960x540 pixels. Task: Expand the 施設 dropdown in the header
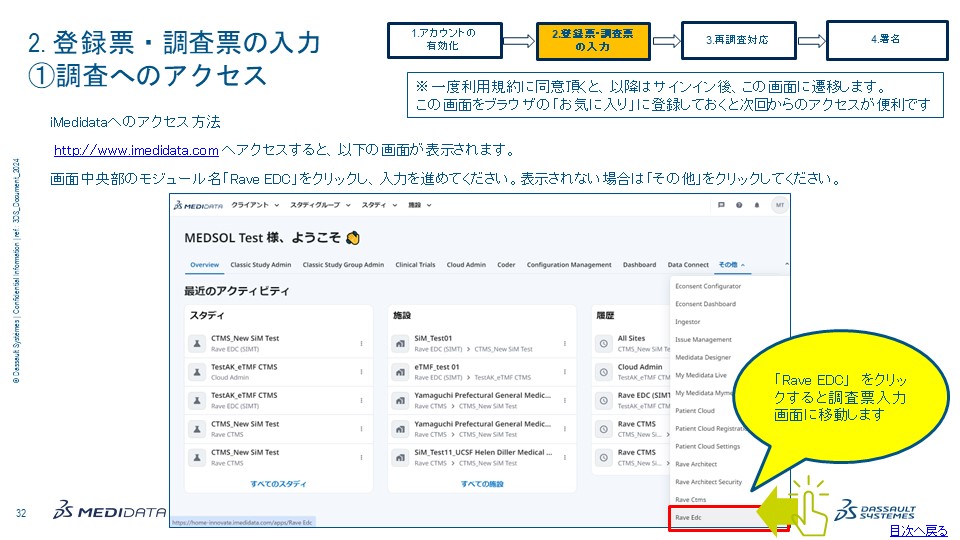[x=420, y=205]
